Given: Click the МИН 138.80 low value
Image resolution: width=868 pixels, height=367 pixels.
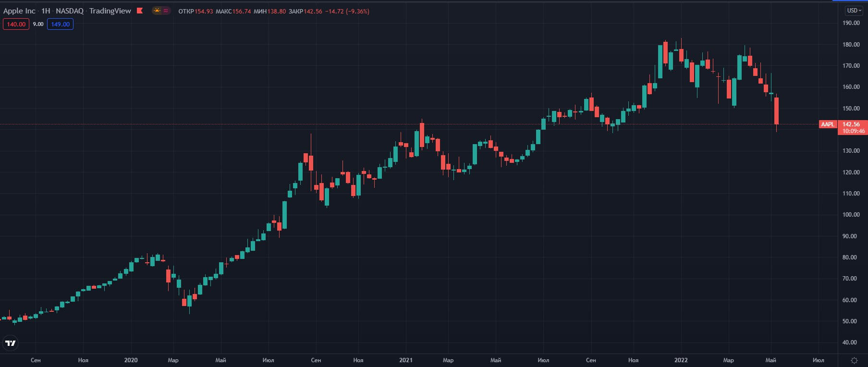Looking at the screenshot, I should [270, 11].
